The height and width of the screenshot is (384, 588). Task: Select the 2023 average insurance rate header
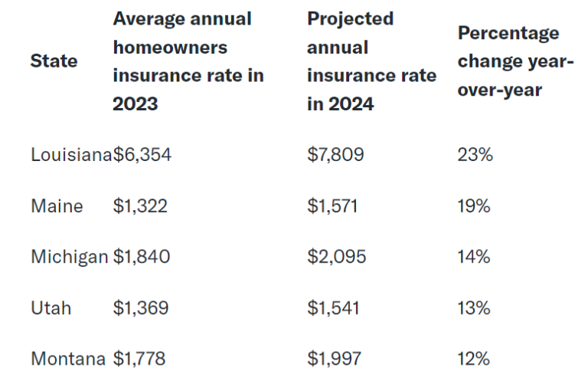click(x=188, y=61)
